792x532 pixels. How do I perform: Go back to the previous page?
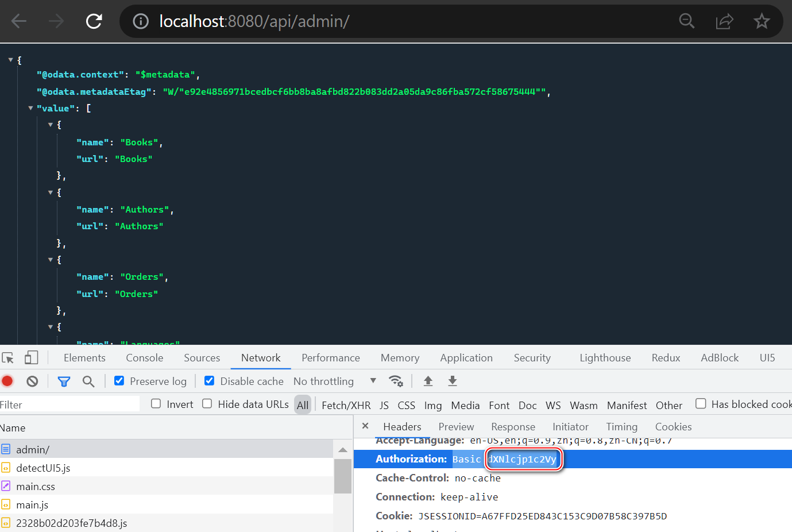click(x=19, y=21)
